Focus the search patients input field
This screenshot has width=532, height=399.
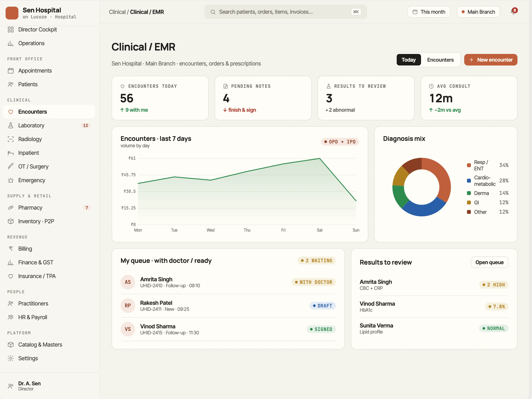[285, 12]
